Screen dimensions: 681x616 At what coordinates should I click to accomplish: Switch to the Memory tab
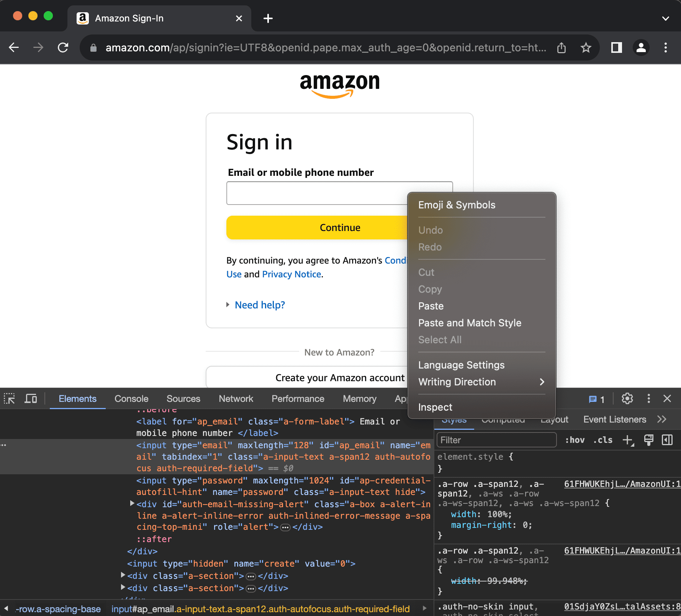(x=360, y=399)
